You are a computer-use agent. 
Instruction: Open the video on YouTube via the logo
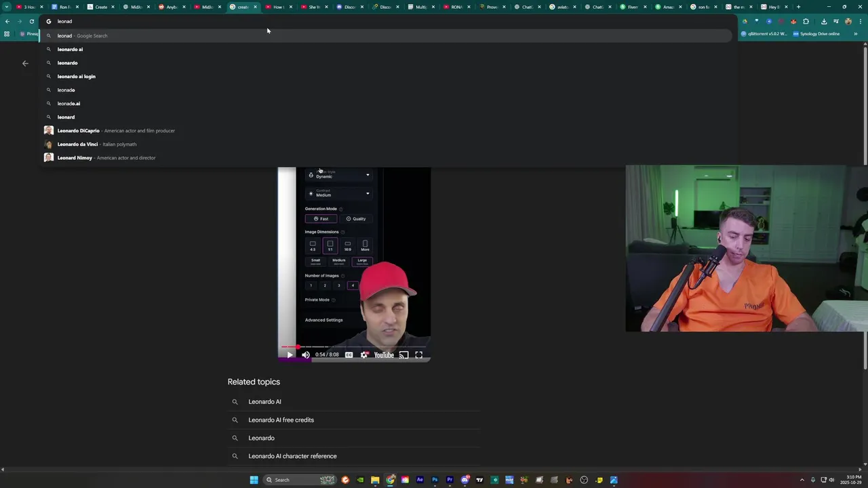coord(384,354)
